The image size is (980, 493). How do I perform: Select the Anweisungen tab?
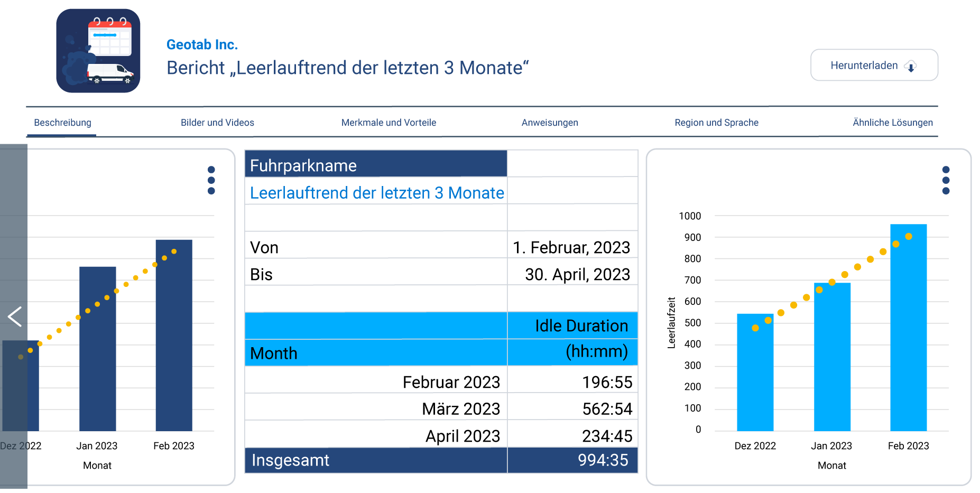[550, 122]
